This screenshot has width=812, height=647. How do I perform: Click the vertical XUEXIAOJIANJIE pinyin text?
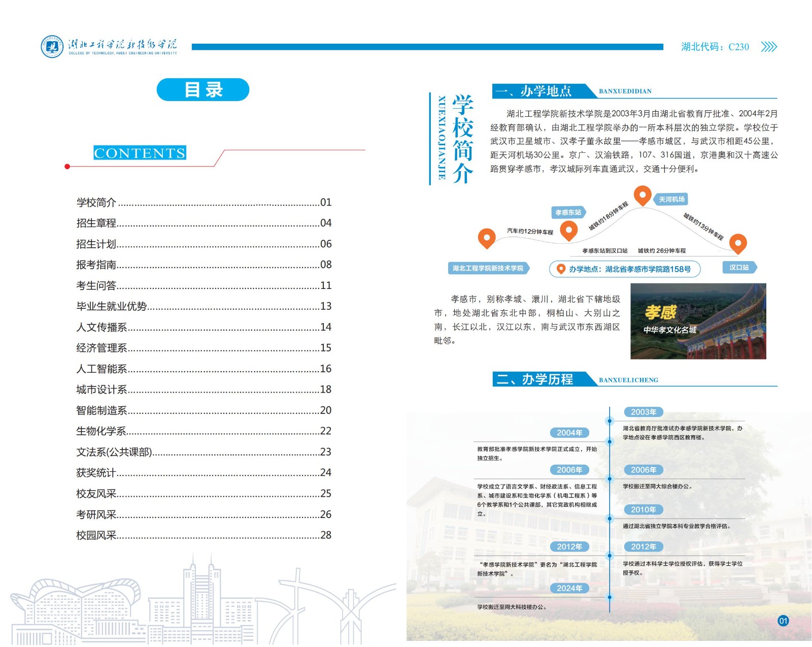click(442, 138)
